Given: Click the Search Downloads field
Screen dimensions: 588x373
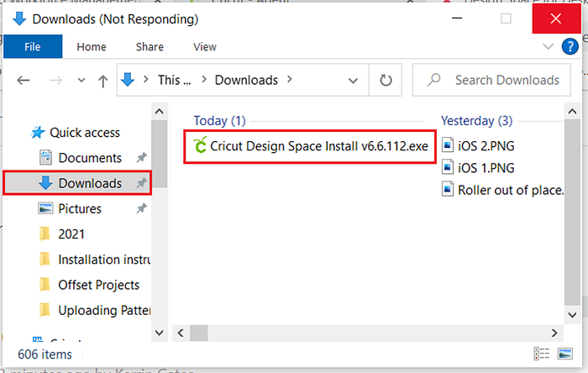Looking at the screenshot, I should pyautogui.click(x=491, y=80).
